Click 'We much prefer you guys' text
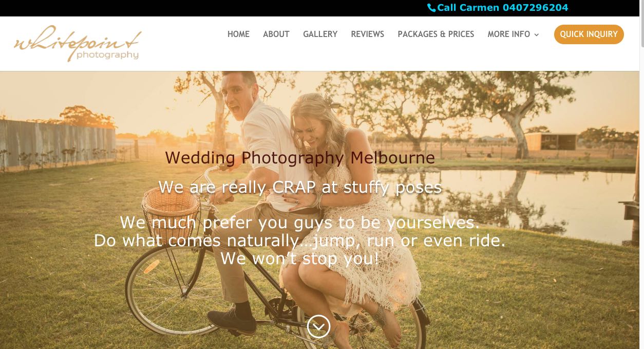This screenshot has height=349, width=644. click(300, 223)
